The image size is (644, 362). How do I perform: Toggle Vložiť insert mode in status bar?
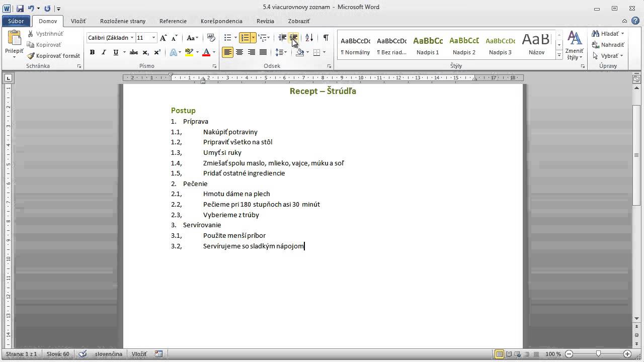pos(139,354)
